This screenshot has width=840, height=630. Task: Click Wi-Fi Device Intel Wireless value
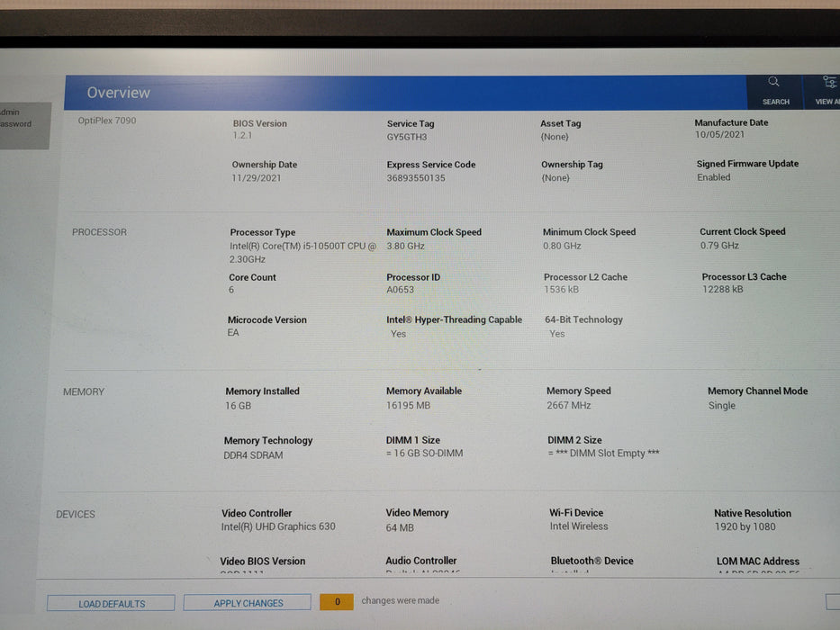coord(579,526)
